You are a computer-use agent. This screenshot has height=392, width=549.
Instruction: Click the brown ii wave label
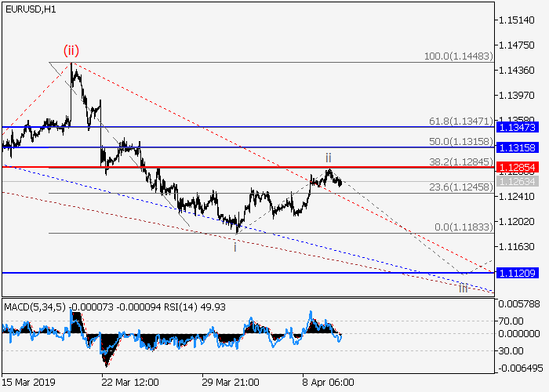point(330,158)
